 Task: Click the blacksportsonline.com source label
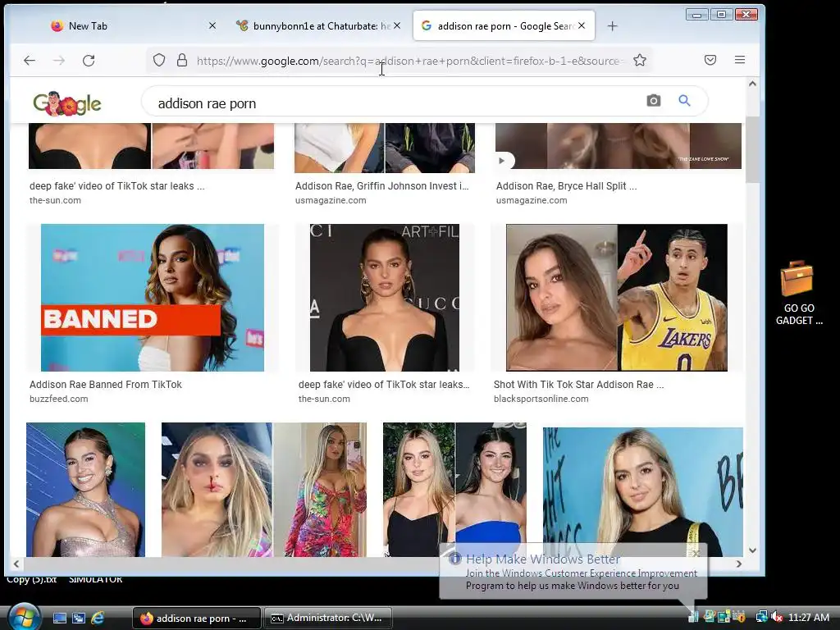coord(541,399)
